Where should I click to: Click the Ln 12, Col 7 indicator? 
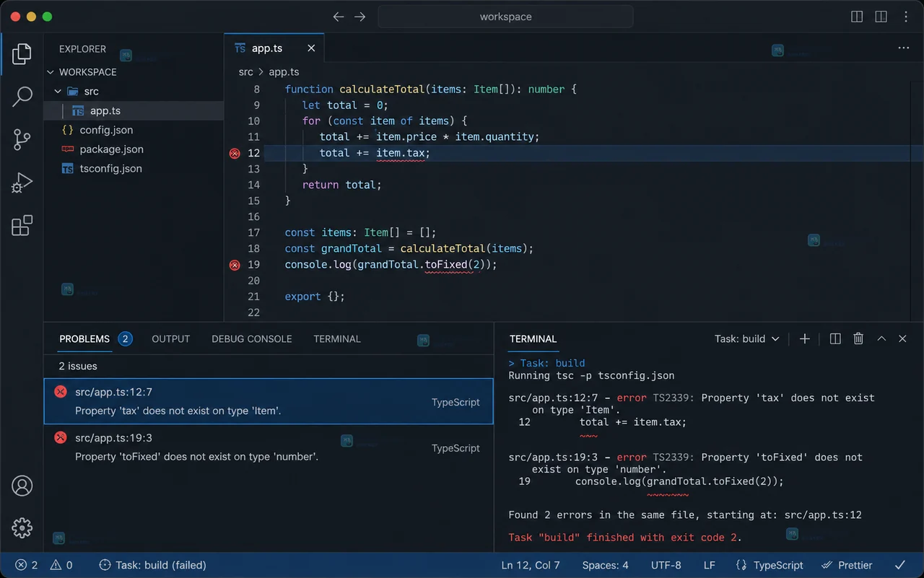point(531,566)
